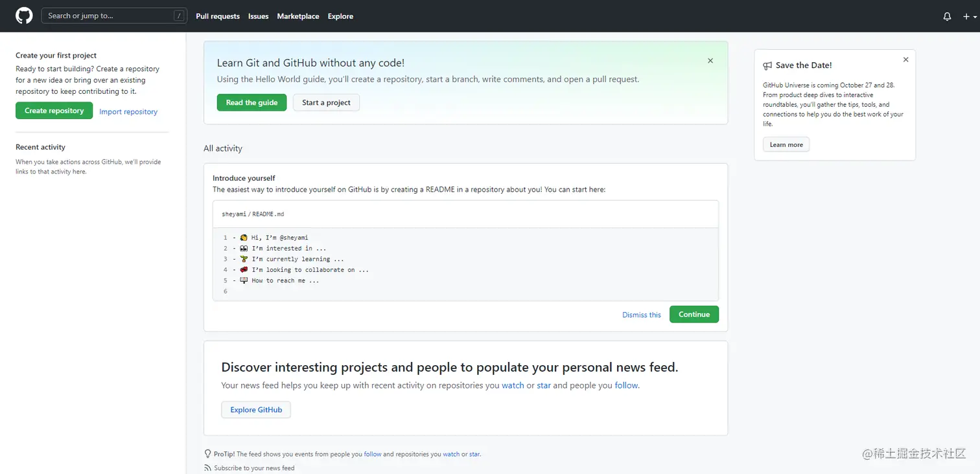Open Explore in the header
980x474 pixels.
(340, 16)
